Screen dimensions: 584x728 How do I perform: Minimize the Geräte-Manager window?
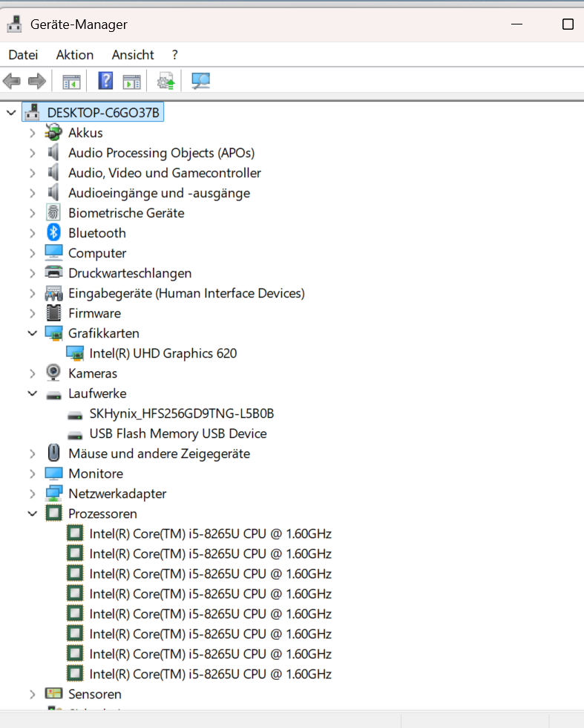(516, 24)
